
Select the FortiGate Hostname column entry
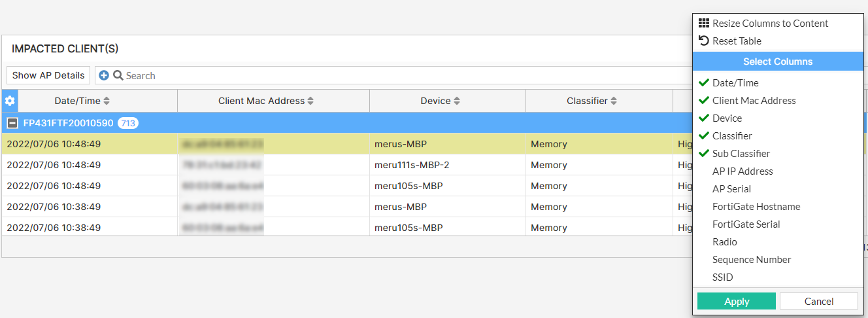[756, 207]
